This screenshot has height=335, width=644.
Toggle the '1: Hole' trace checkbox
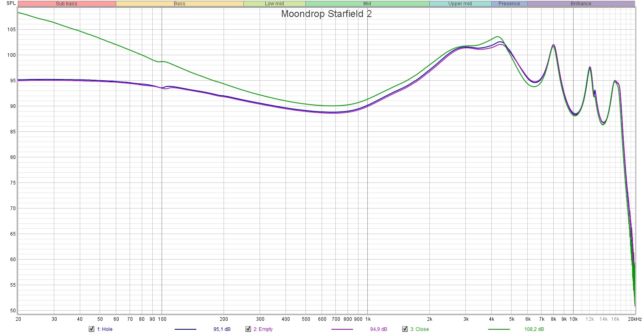(x=92, y=329)
